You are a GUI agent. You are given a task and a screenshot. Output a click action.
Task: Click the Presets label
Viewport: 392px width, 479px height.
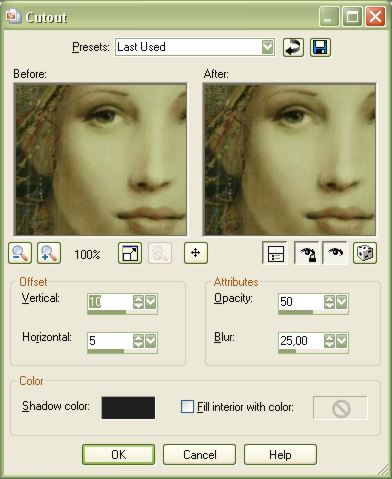pyautogui.click(x=91, y=47)
